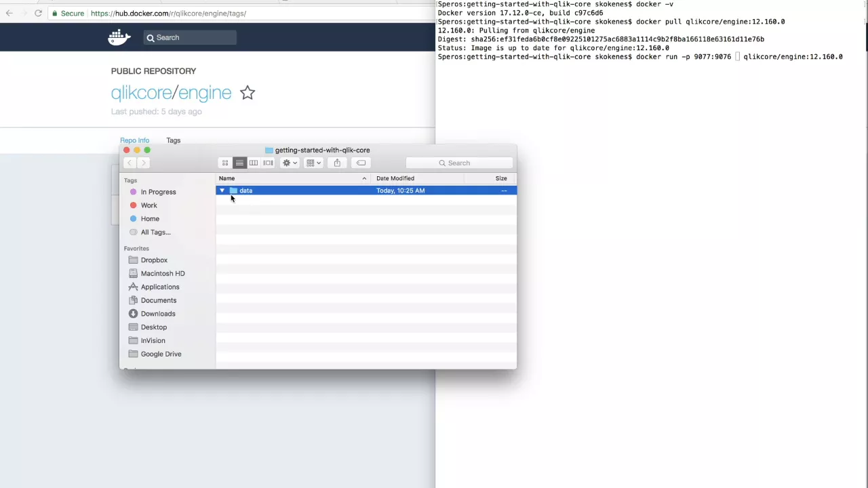Open the engine repository link
Image resolution: width=868 pixels, height=488 pixels.
205,93
